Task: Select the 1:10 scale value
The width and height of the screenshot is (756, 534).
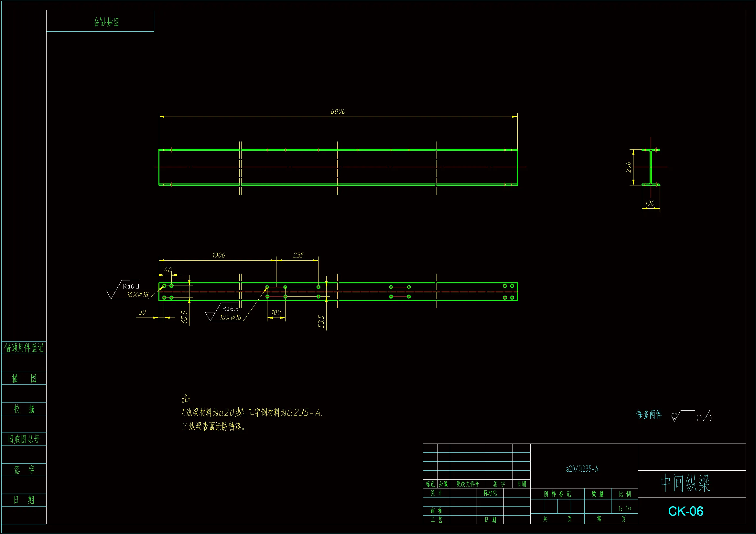Action: 624,509
